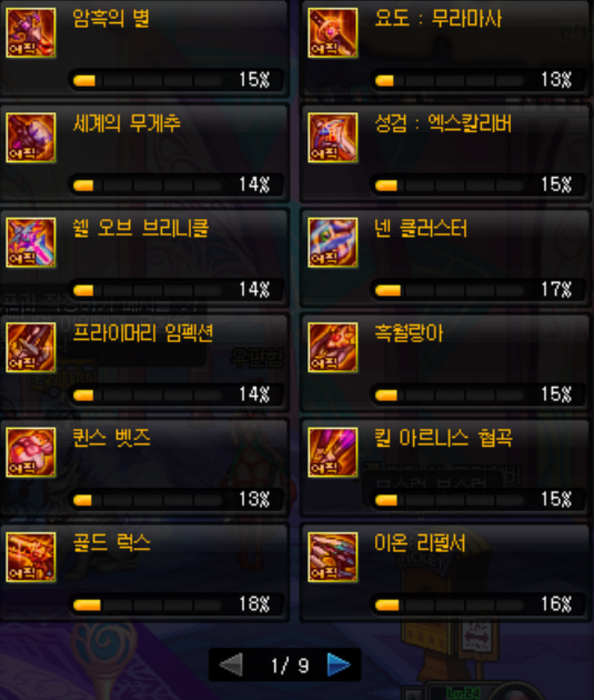This screenshot has height=700, width=594.
Task: Select the 암흑의 별 item name text
Action: [x=111, y=19]
